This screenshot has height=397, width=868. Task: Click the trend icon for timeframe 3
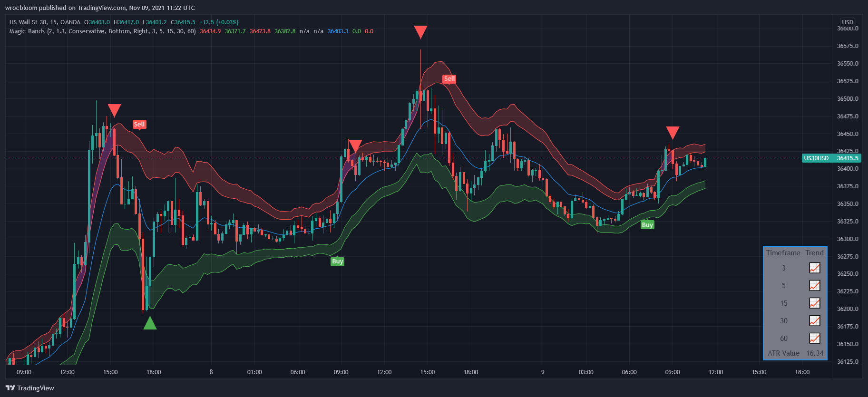pos(814,268)
